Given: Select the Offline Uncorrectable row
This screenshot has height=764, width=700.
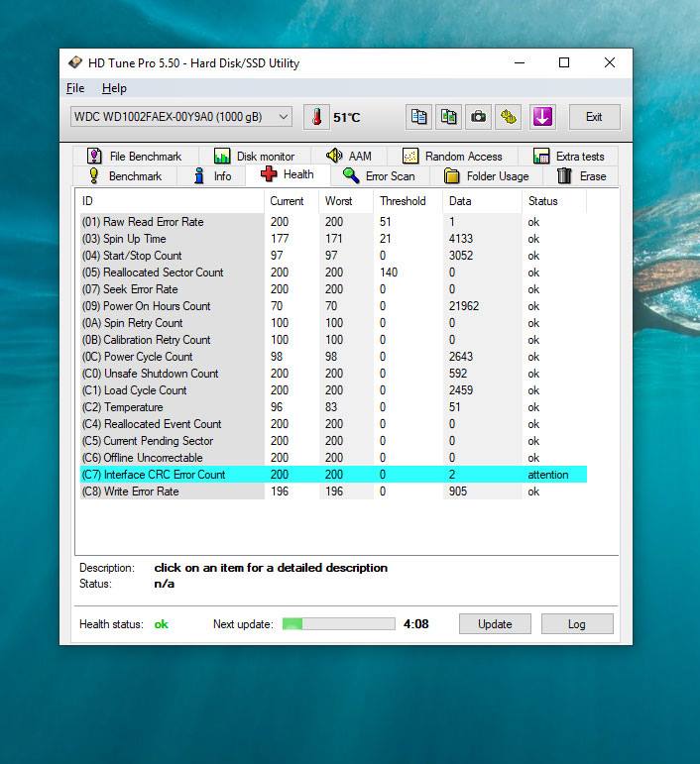Looking at the screenshot, I should click(x=333, y=458).
